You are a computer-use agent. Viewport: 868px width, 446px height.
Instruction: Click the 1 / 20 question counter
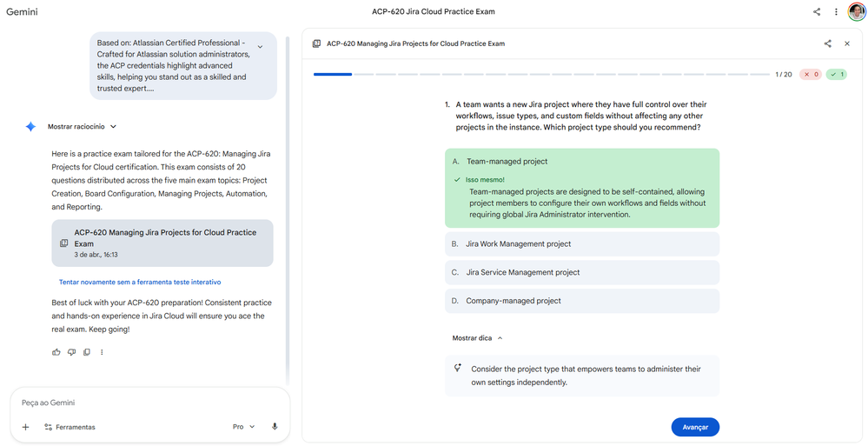784,74
